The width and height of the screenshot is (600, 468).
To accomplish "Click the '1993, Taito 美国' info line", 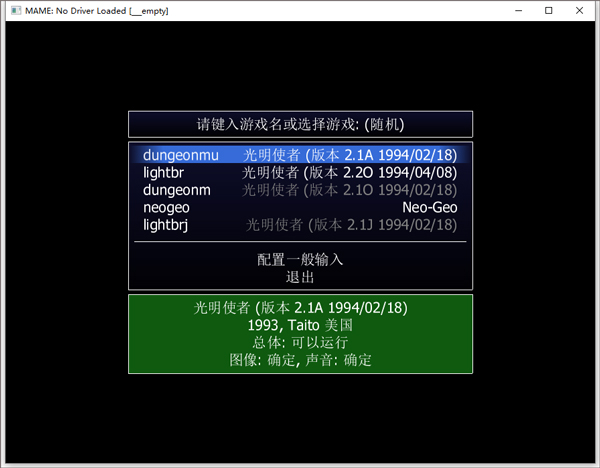I will [300, 325].
